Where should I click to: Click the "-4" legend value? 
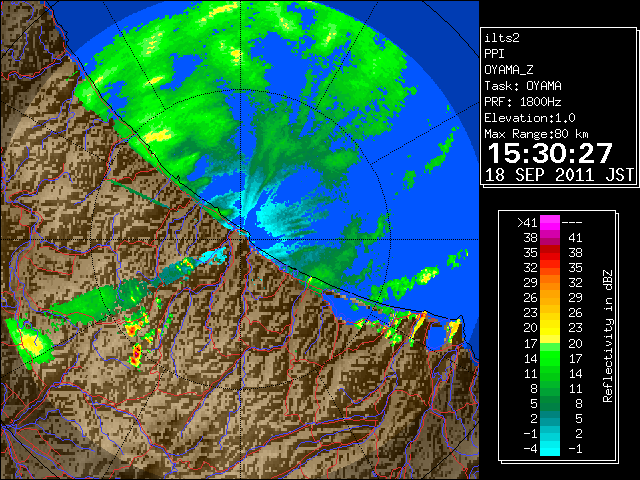coord(530,449)
